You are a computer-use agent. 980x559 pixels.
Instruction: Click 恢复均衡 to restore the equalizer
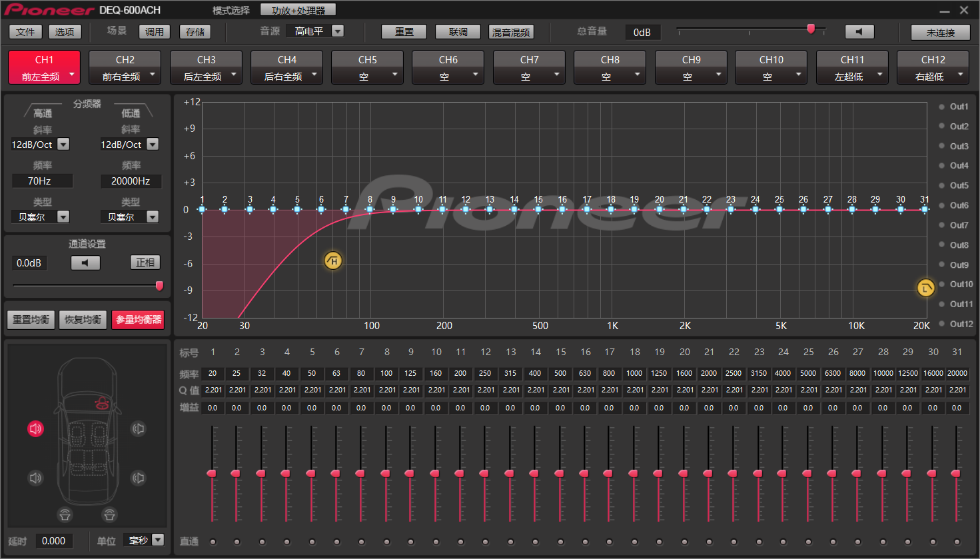coord(83,320)
